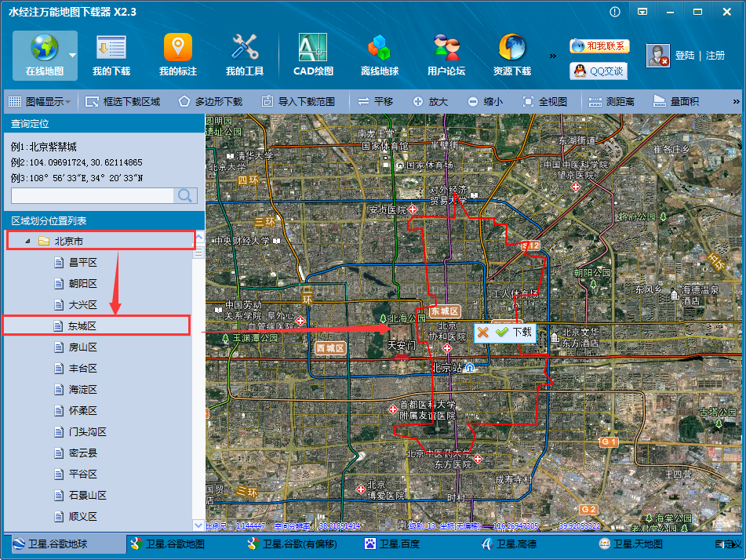This screenshot has height=560, width=746.
Task: Switch to 卫星.高德 map source tab
Action: tap(509, 544)
